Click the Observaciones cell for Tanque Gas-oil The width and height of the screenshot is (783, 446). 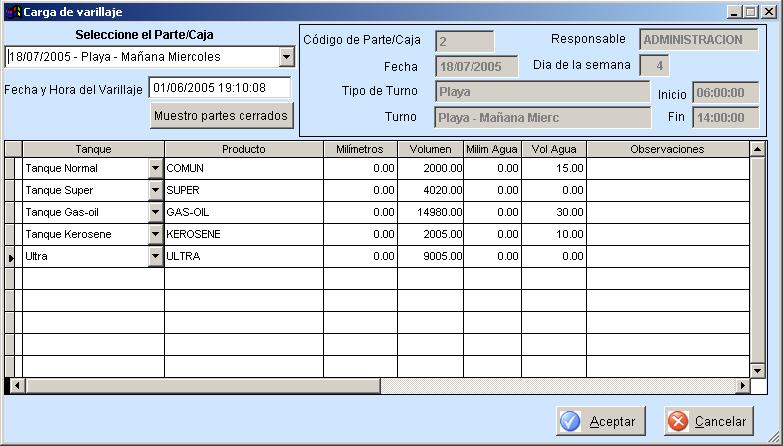[x=668, y=213]
